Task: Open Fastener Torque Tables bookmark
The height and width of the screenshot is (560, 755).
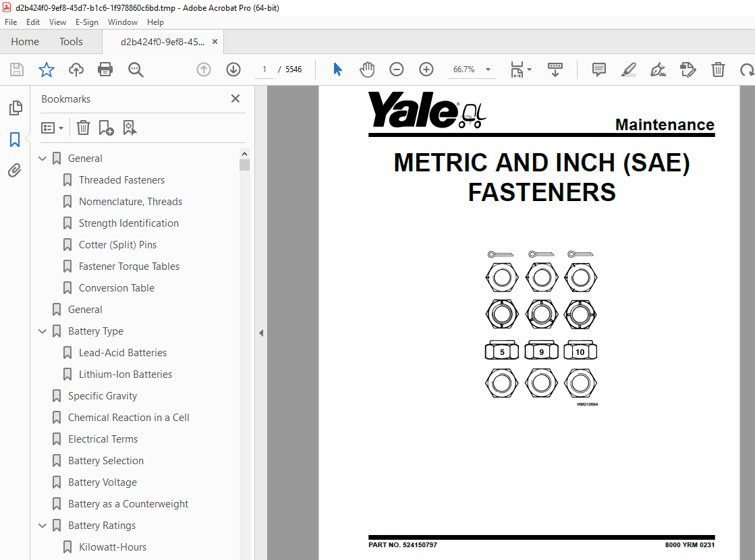Action: (129, 267)
